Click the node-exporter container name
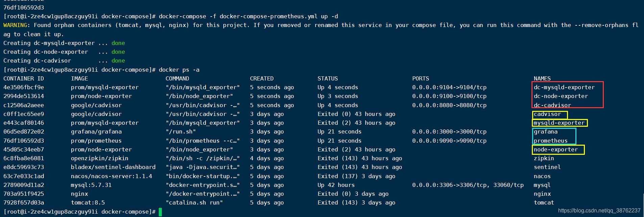This screenshot has height=217, width=644. (x=556, y=149)
